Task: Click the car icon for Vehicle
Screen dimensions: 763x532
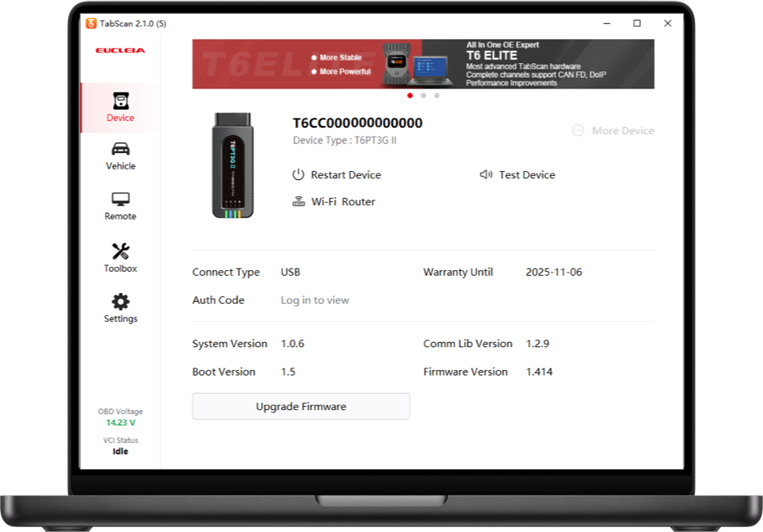Action: (x=120, y=148)
